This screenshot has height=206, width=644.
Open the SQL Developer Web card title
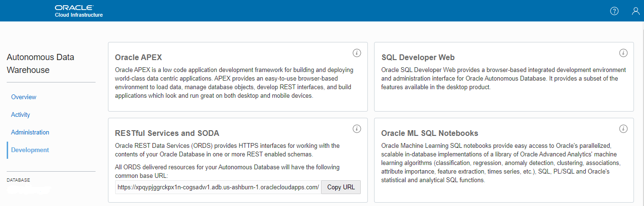click(x=418, y=57)
